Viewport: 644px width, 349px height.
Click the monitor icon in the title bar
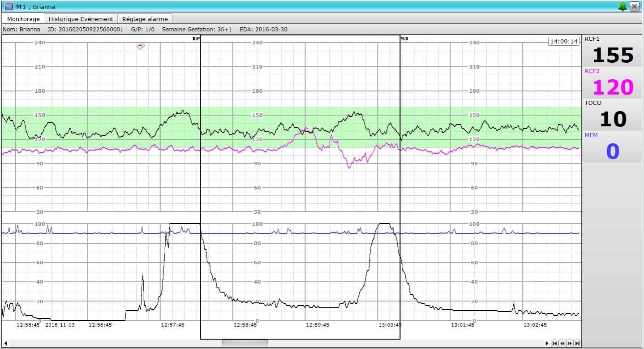(9, 6)
